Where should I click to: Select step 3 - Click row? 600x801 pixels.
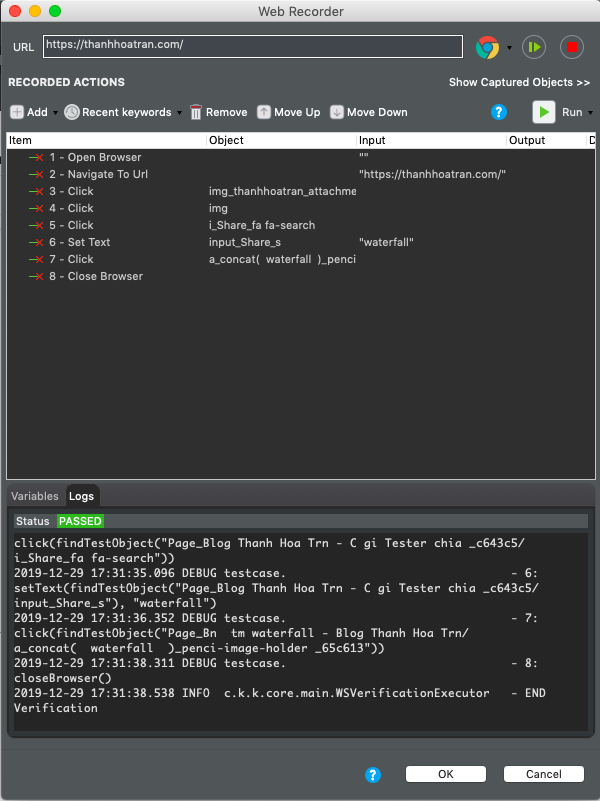pyautogui.click(x=301, y=192)
